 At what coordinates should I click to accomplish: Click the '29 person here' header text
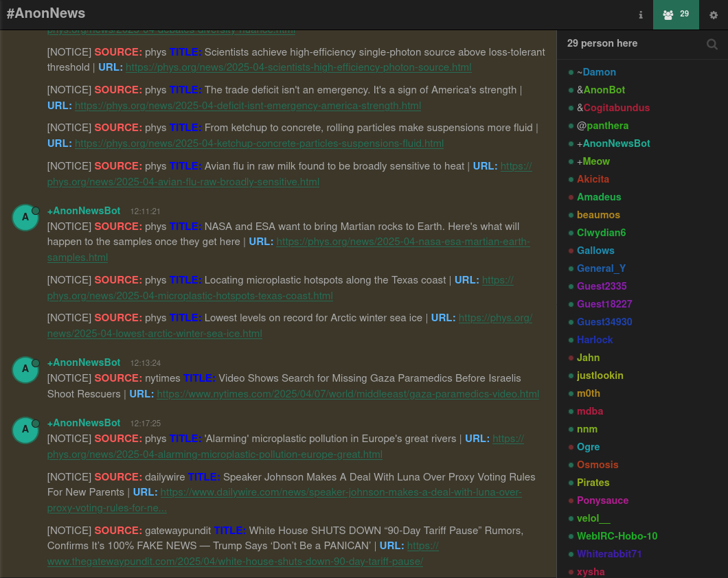coord(602,44)
